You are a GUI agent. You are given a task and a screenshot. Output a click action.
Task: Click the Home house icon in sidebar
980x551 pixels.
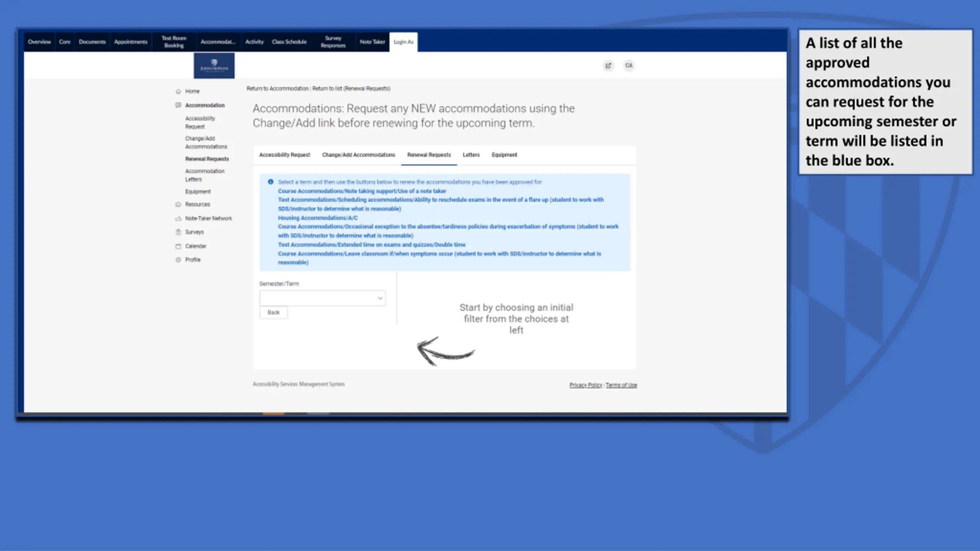click(178, 91)
